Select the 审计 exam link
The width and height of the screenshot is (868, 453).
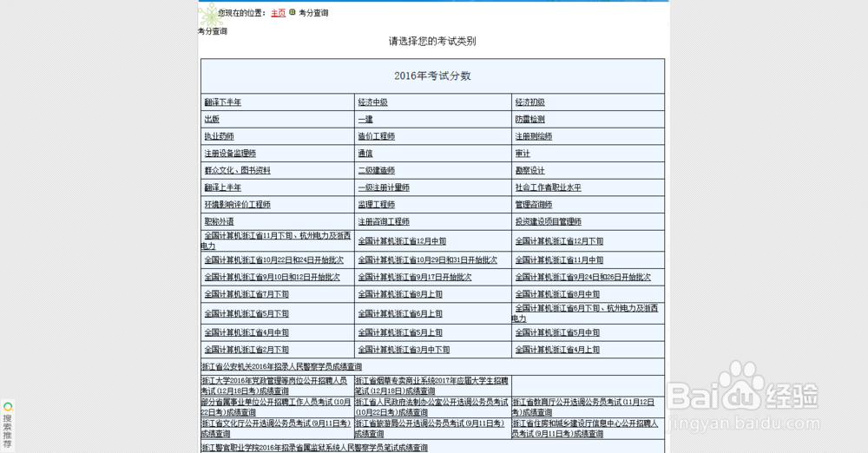523,154
